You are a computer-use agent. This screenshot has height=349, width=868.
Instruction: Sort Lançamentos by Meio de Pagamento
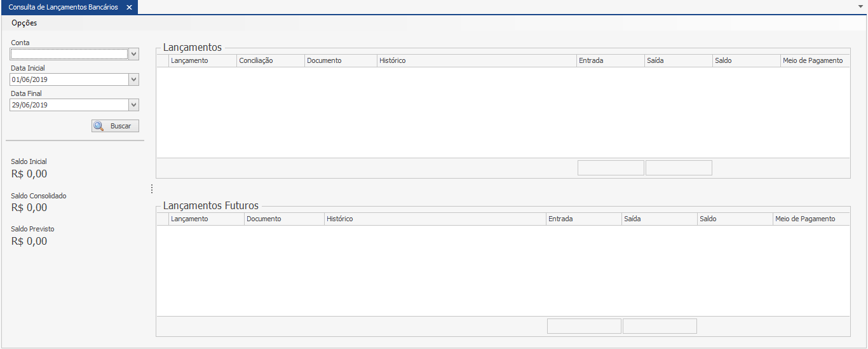tap(815, 60)
